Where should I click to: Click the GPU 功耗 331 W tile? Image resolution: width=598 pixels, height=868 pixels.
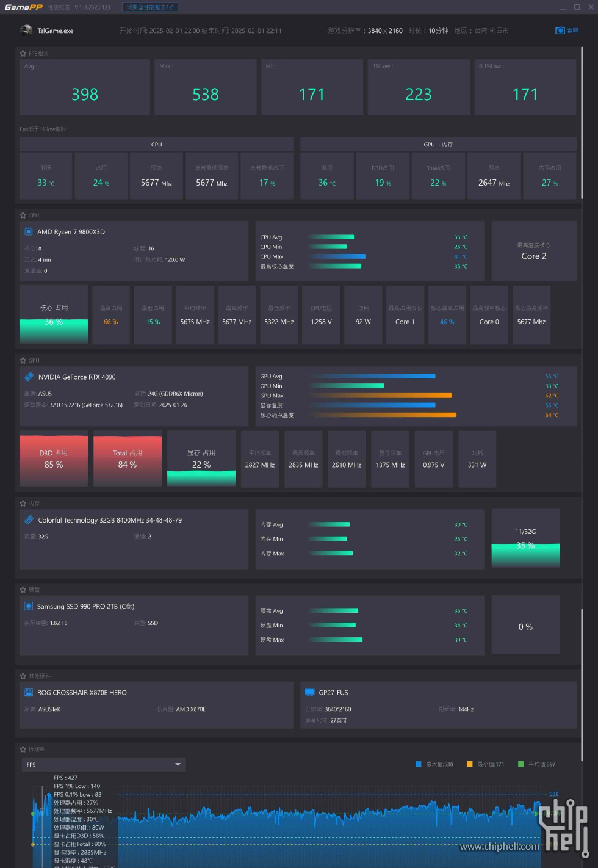click(x=477, y=459)
